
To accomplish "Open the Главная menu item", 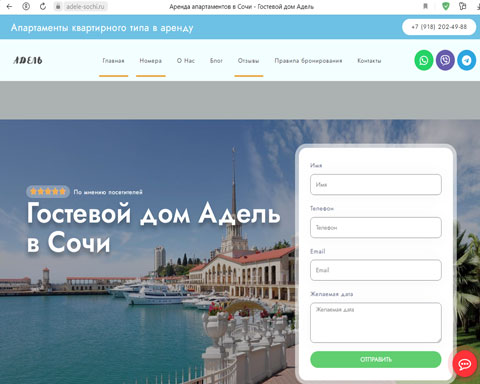I will [113, 61].
